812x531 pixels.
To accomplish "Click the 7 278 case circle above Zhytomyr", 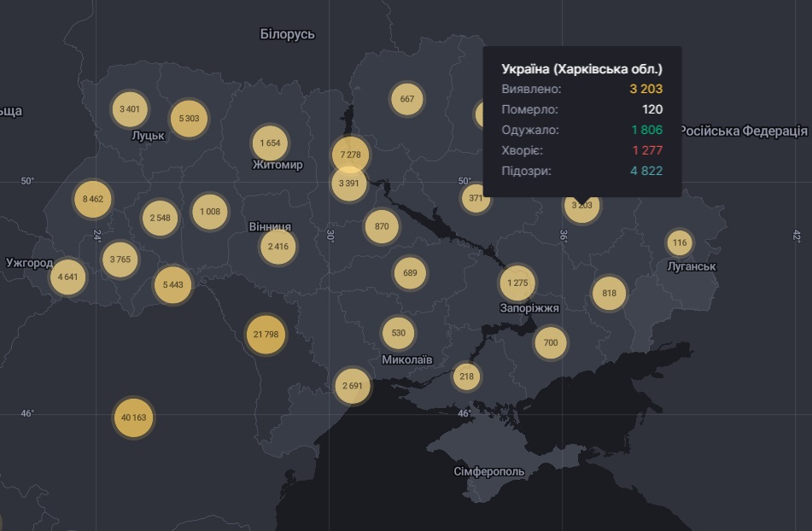I will coord(350,155).
